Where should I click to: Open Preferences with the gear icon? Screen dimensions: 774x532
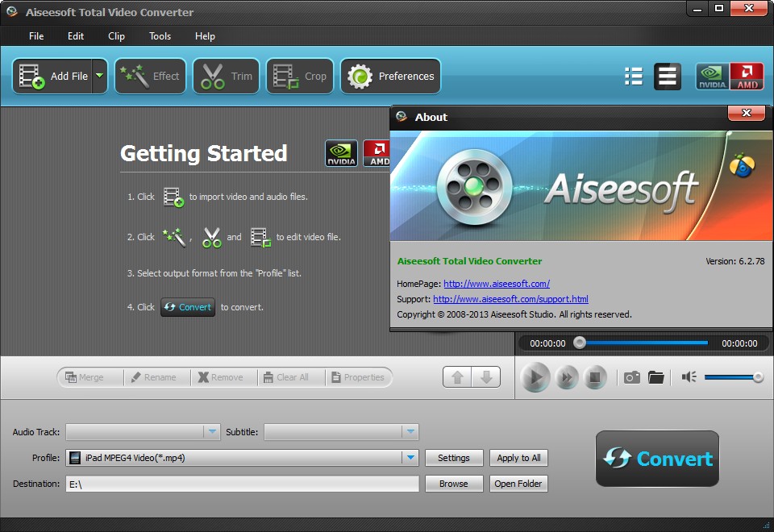pyautogui.click(x=390, y=76)
